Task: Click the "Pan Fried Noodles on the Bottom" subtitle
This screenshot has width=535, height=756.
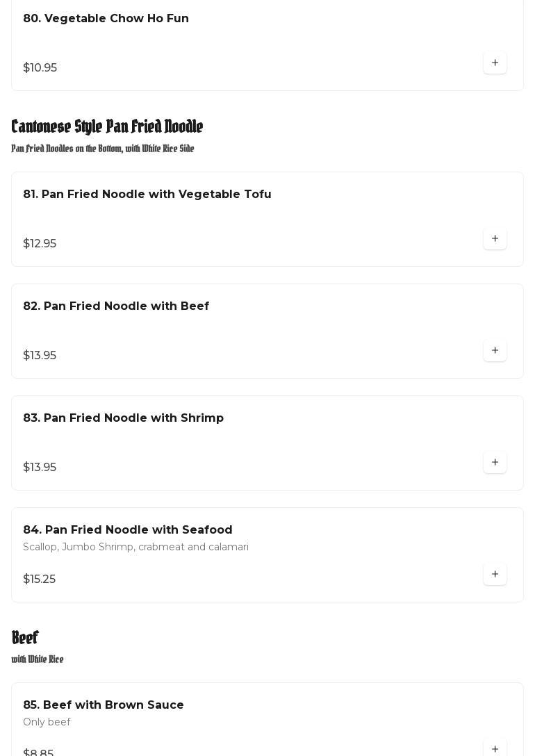Action: point(102,149)
